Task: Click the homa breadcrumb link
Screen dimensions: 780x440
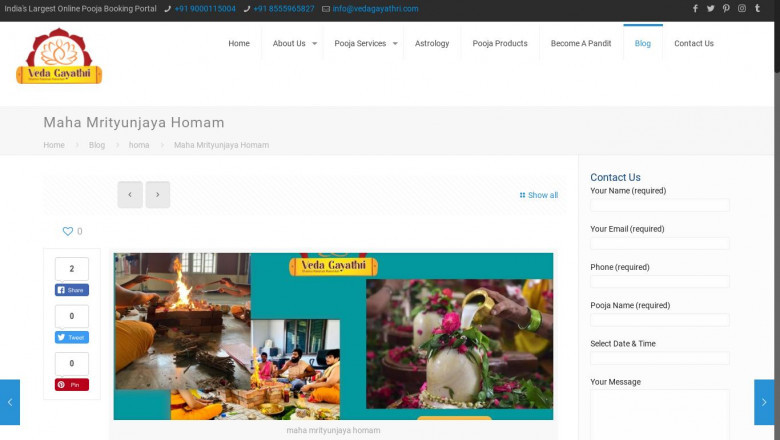Action: coord(139,145)
